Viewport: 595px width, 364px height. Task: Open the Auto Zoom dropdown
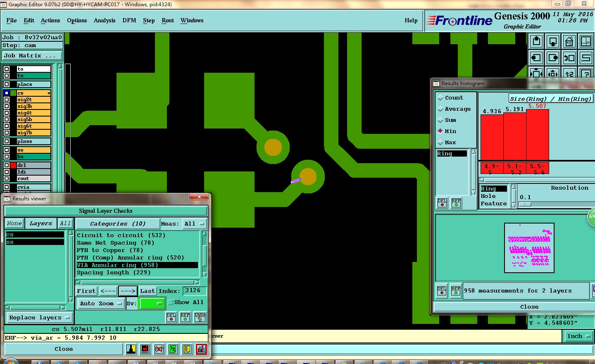coord(101,303)
